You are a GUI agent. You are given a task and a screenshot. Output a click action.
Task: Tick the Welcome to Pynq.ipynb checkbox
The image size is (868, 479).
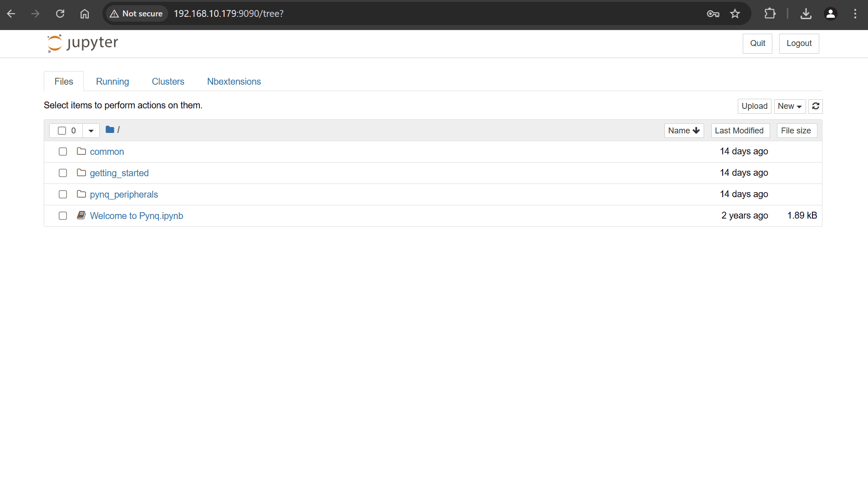pos(63,216)
